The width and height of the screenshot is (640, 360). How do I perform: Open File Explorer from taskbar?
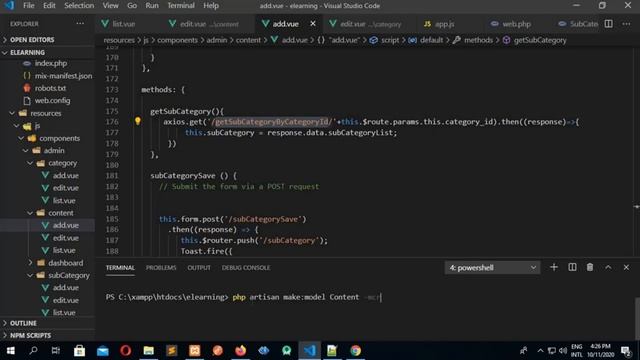pyautogui.click(x=149, y=351)
